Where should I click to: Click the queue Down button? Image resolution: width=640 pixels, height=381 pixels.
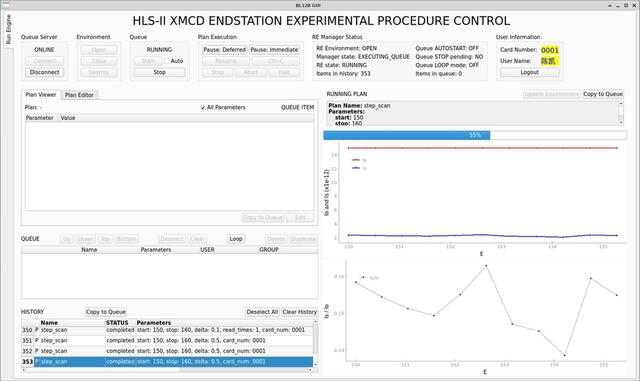[x=85, y=239]
